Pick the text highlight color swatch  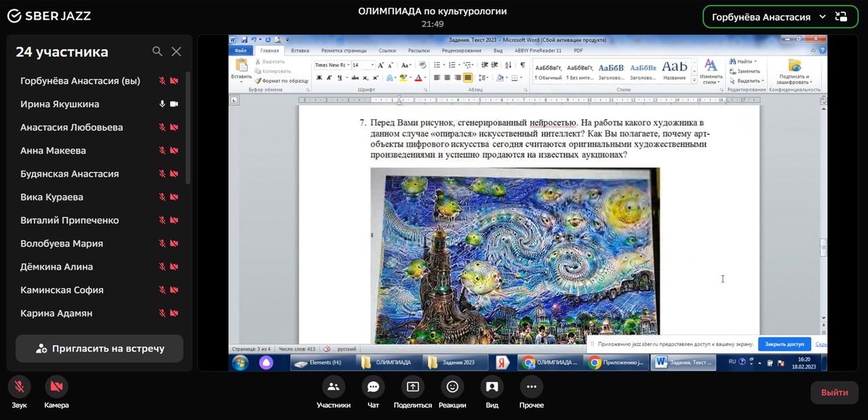402,78
